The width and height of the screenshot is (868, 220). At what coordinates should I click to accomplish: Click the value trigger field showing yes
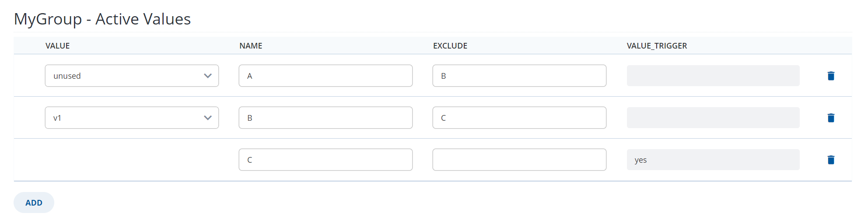pyautogui.click(x=713, y=160)
